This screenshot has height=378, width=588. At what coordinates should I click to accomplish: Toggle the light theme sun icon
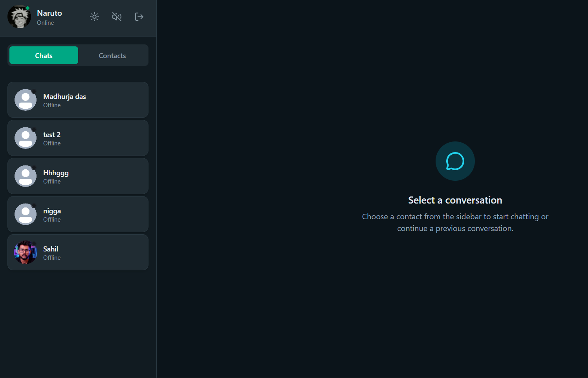94,17
